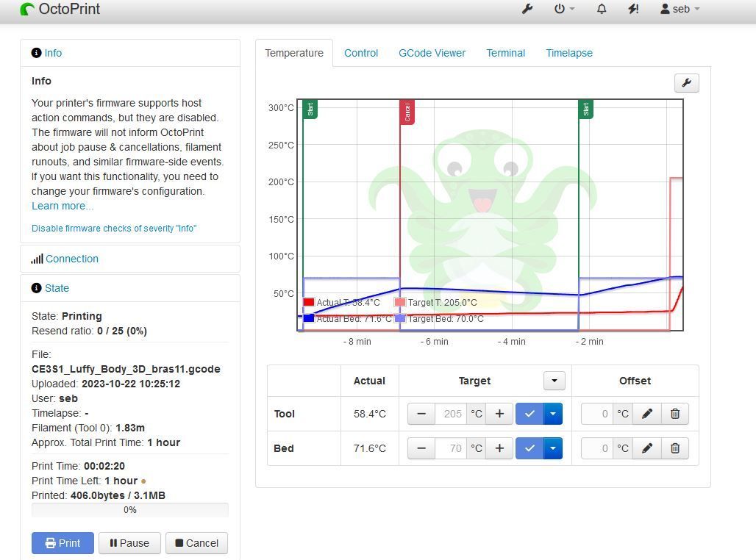Click the print progress bar
Image resolution: width=756 pixels, height=560 pixels.
click(130, 510)
